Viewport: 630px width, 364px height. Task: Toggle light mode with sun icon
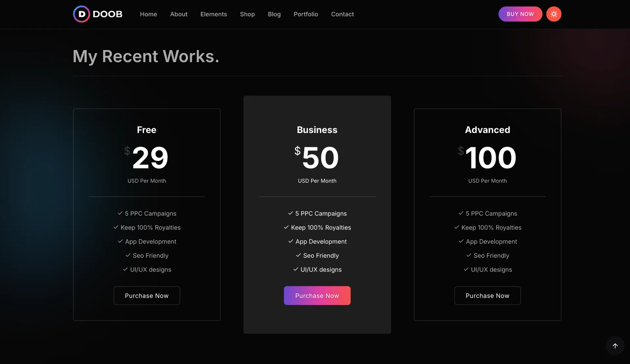click(x=554, y=14)
